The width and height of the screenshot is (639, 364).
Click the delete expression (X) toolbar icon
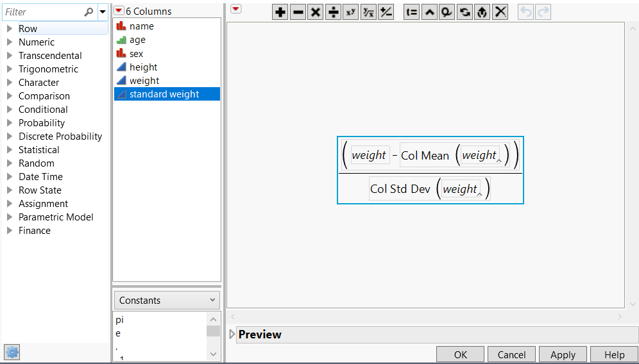tap(500, 12)
